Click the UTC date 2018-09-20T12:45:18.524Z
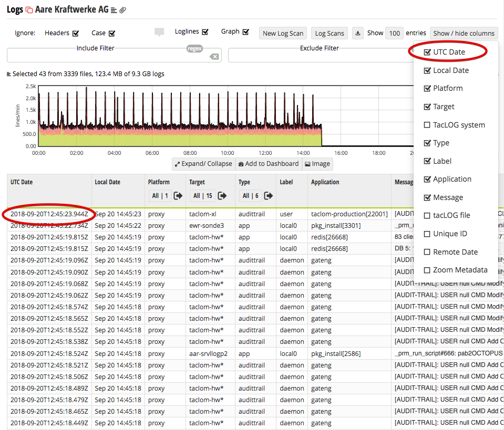Viewport: 504px width, 430px height. tap(49, 353)
